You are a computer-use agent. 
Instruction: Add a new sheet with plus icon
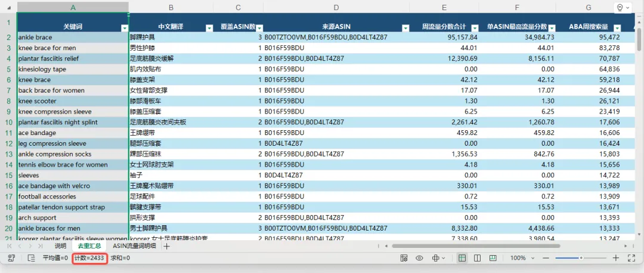[x=166, y=246]
